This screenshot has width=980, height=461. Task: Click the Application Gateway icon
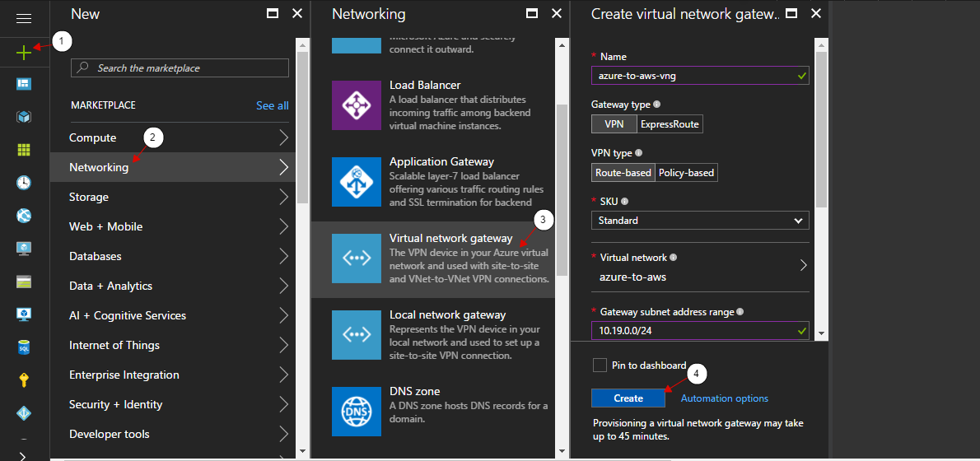tap(357, 181)
